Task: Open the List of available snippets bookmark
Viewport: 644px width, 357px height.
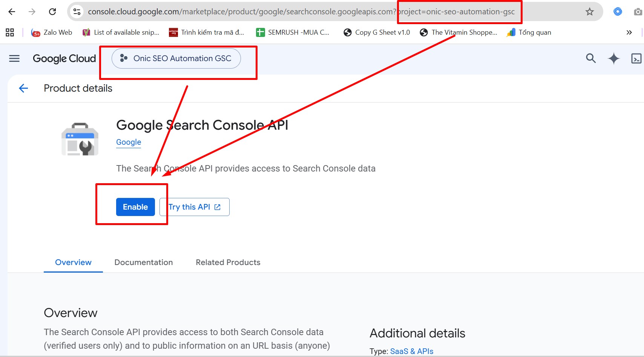Action: 121,32
